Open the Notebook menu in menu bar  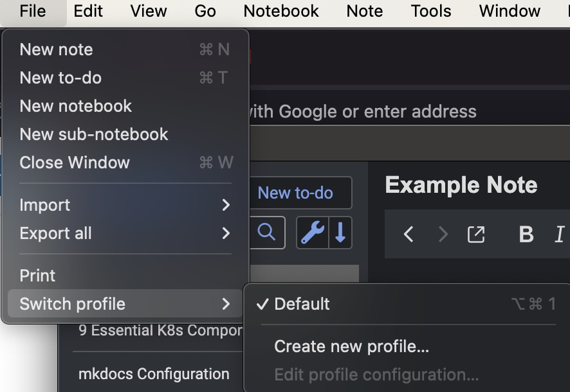point(281,11)
